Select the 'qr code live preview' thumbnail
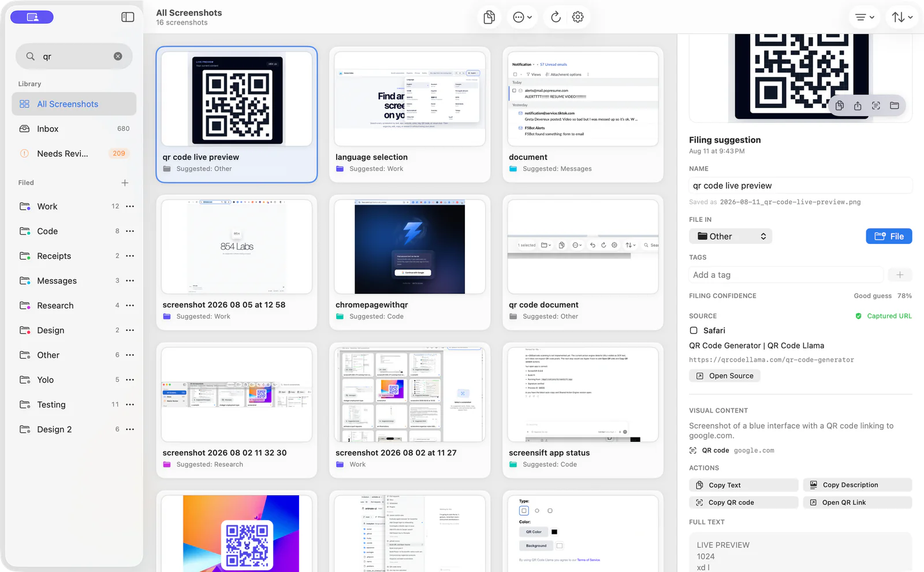 (237, 99)
